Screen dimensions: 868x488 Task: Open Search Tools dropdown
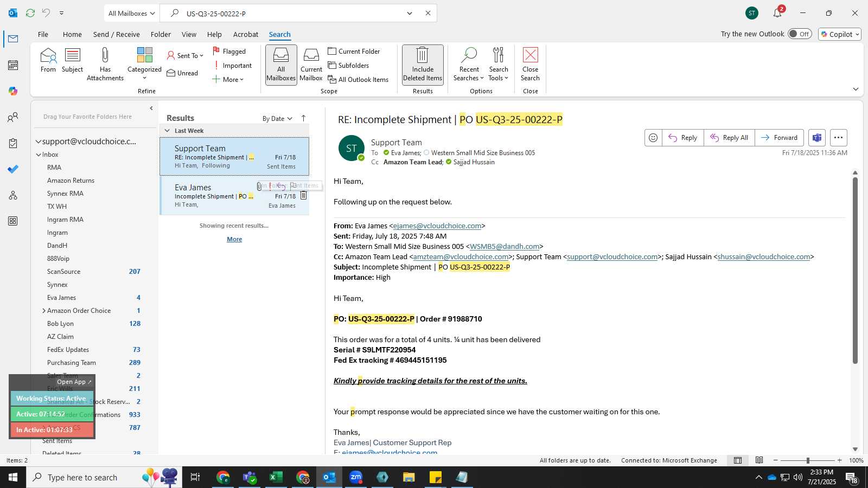point(499,64)
